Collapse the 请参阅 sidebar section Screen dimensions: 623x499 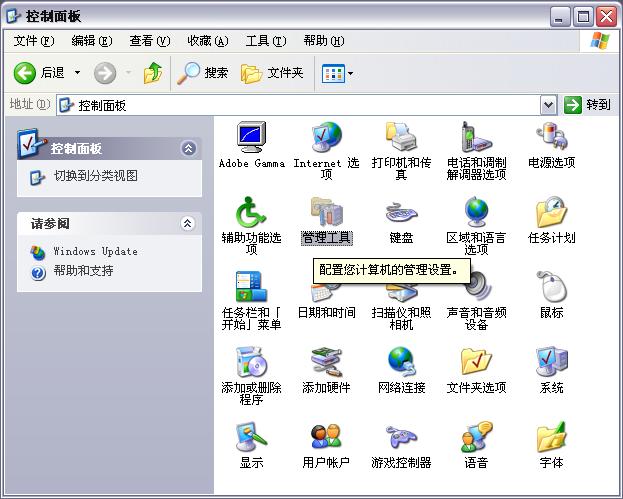pos(186,224)
